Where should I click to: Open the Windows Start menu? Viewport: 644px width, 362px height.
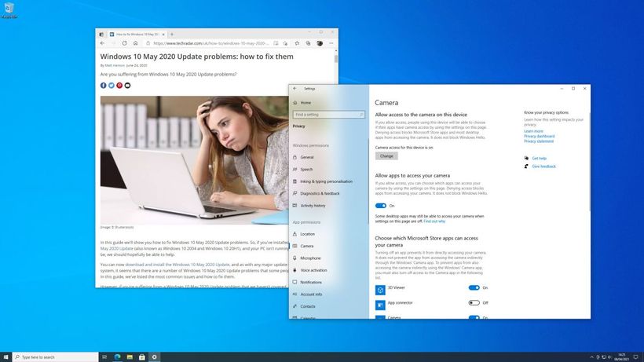pyautogui.click(x=5, y=357)
